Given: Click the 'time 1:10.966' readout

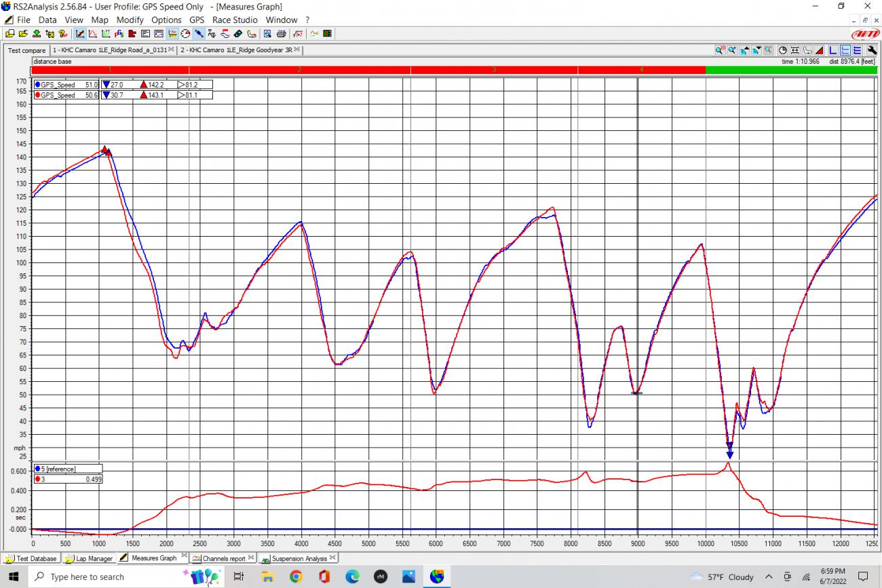Looking at the screenshot, I should click(800, 61).
